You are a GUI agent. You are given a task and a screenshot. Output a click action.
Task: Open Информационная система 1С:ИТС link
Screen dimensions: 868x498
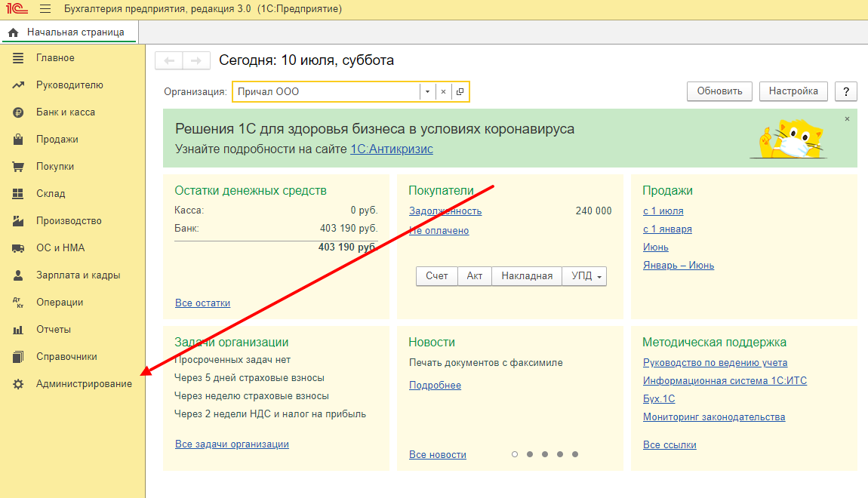725,381
